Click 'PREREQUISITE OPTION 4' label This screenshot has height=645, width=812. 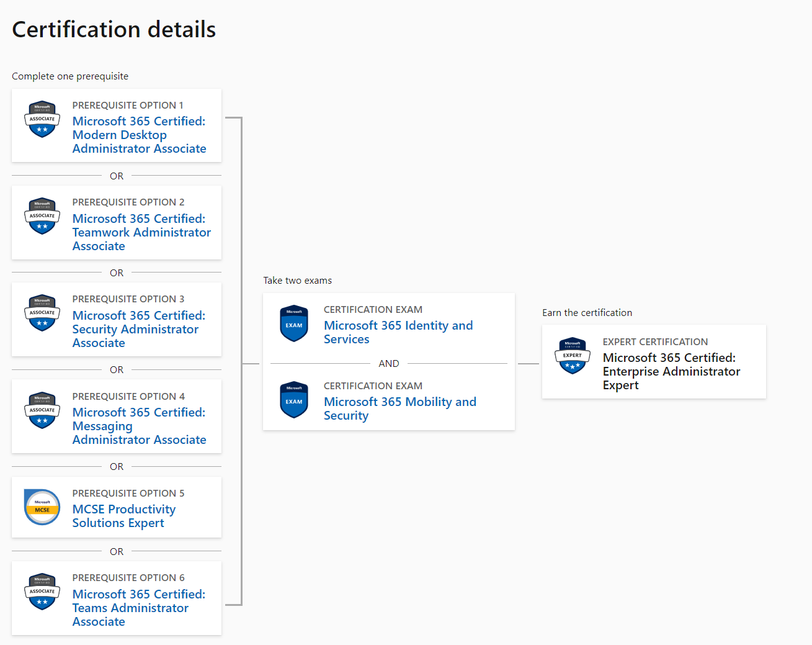tap(128, 396)
